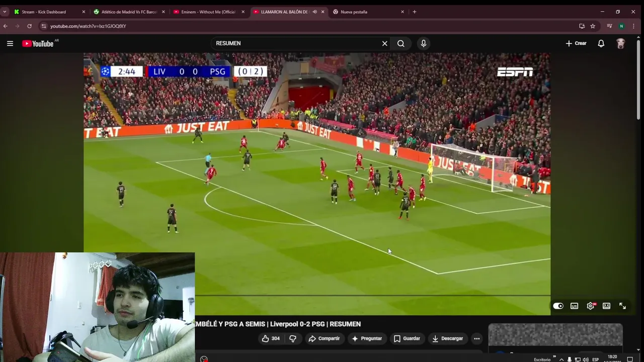Open the YouTube hamburger guide menu
The height and width of the screenshot is (362, 644).
10,43
